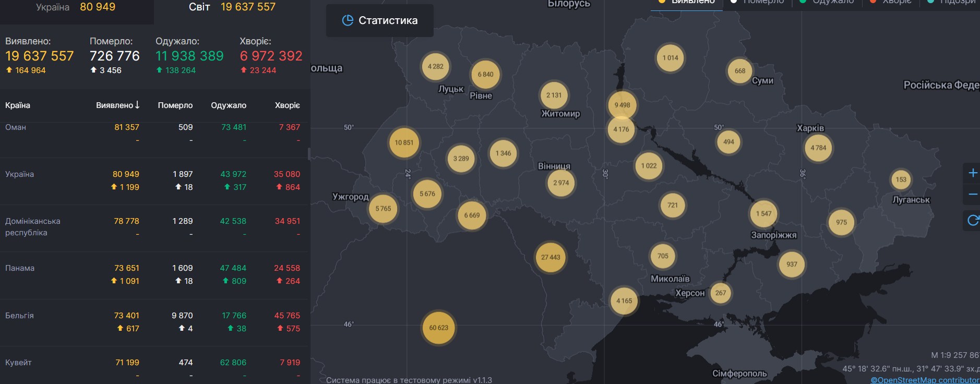Viewport: 980px width, 384px height.
Task: Click the 10 851 cluster bubble
Action: click(404, 142)
